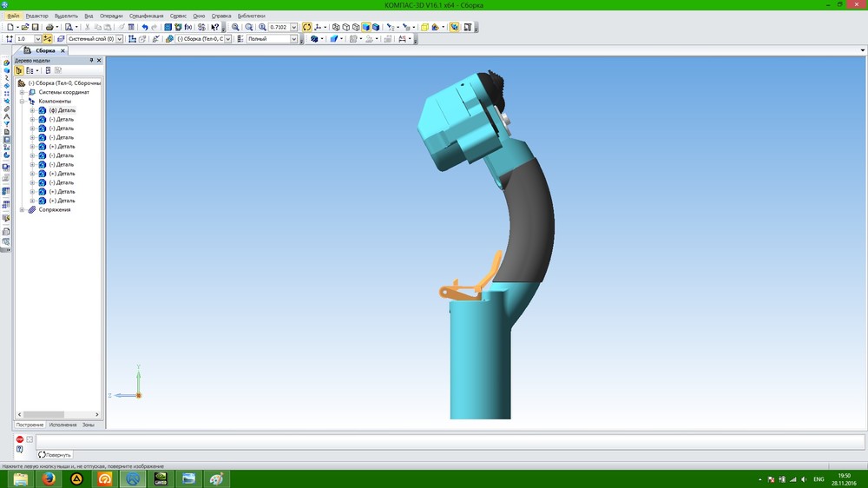868x488 pixels.
Task: Open File Explorer from the taskbar
Action: pyautogui.click(x=21, y=479)
